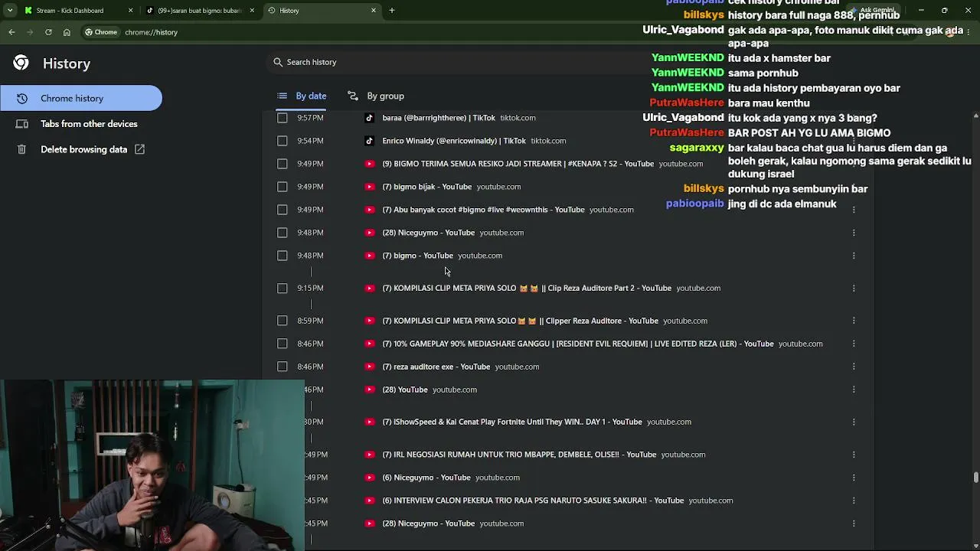
Task: Click YouTube favicon of bigmo bijak entry
Action: click(370, 187)
